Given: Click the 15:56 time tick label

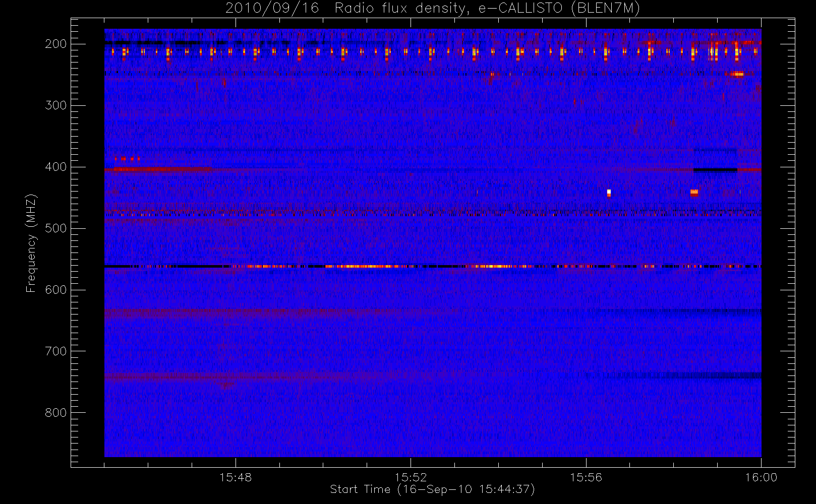Looking at the screenshot, I should [586, 477].
